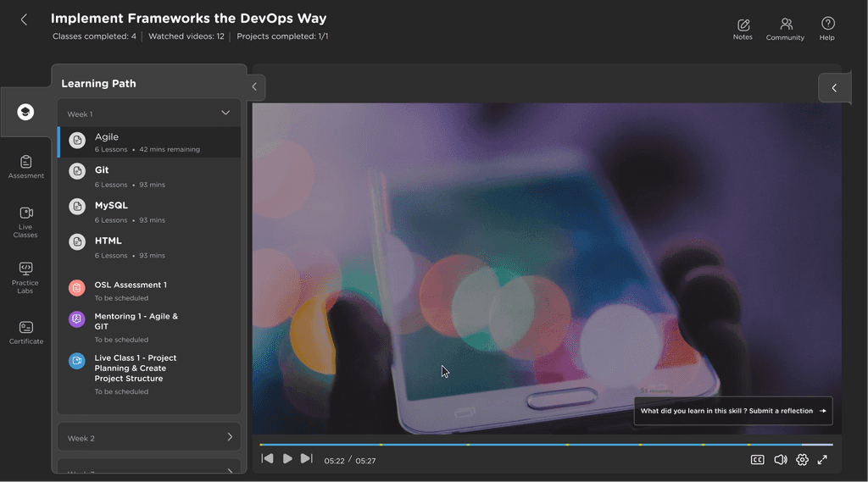Click the Git lesson icon
The width and height of the screenshot is (868, 482).
click(77, 171)
